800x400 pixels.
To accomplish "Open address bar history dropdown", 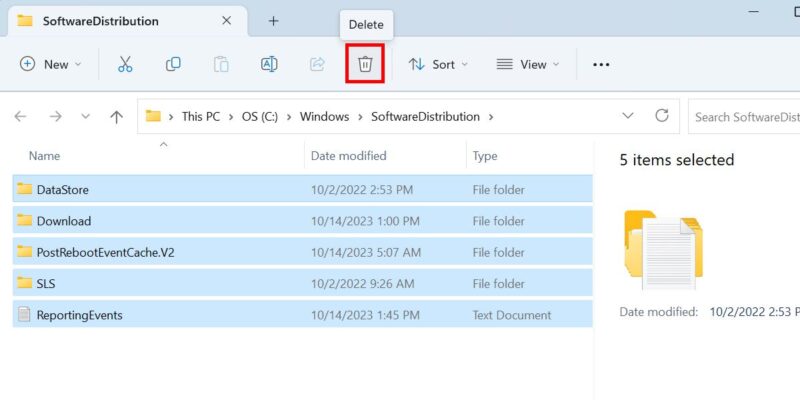I will (x=628, y=116).
